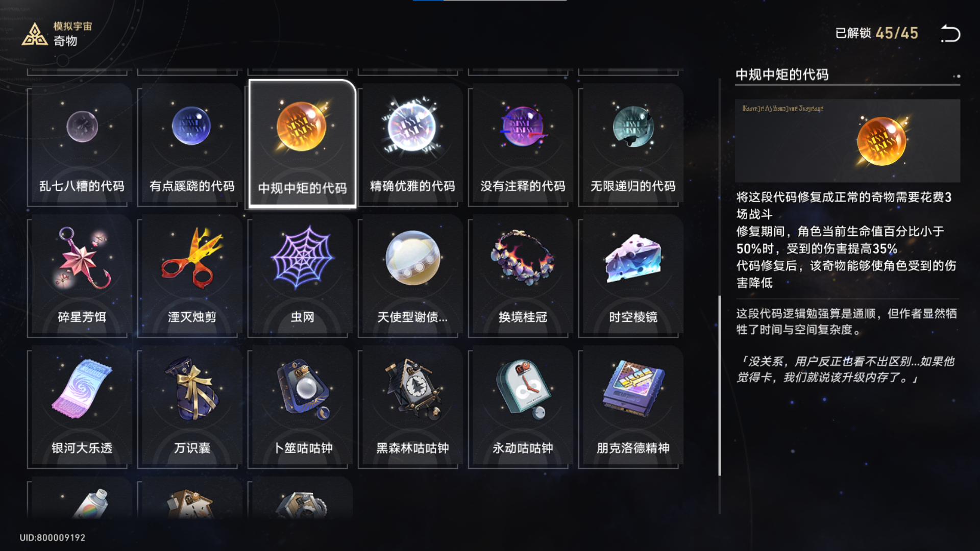Pick the 永动咕咕钟 curio
This screenshot has width=980, height=551.
click(523, 407)
